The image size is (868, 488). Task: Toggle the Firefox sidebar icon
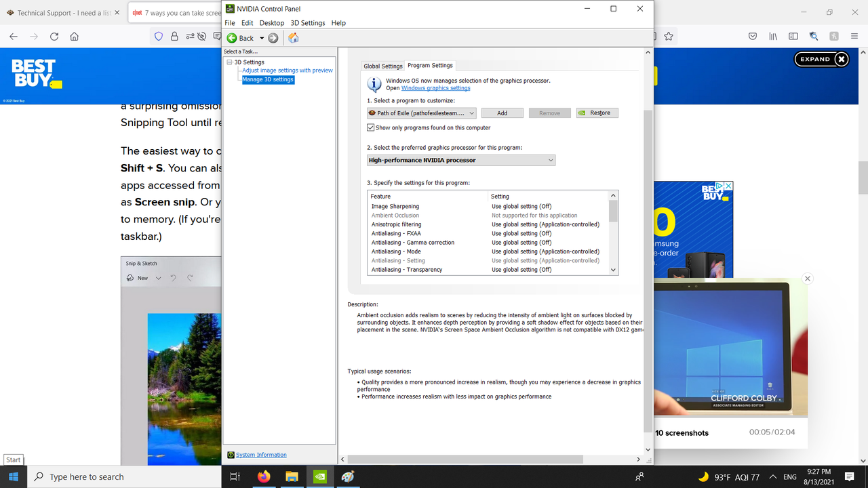(x=793, y=37)
